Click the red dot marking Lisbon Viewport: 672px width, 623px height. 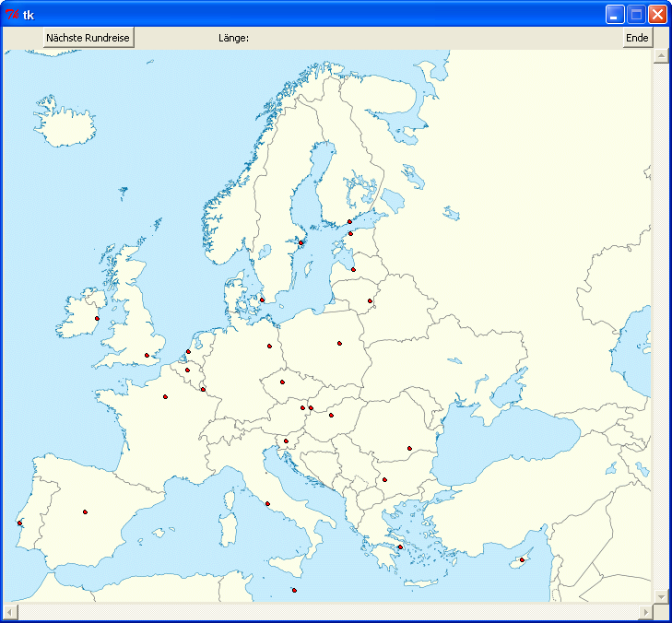pos(19,523)
